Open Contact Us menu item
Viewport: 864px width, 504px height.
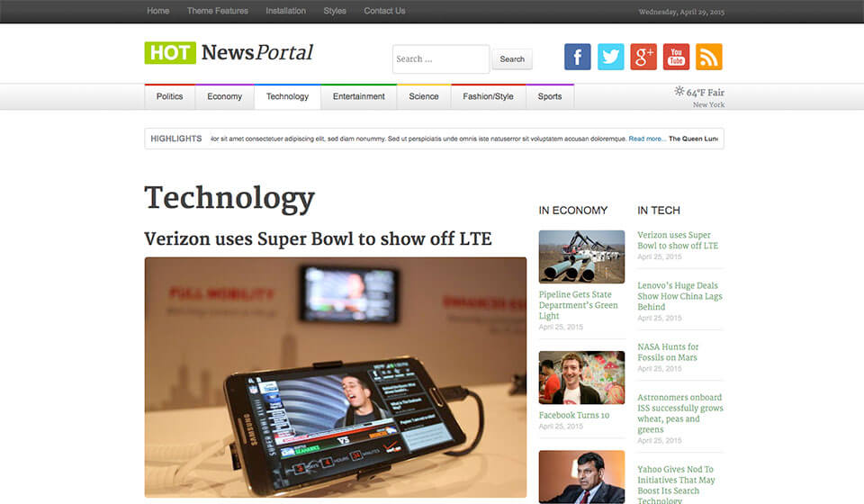pyautogui.click(x=384, y=11)
